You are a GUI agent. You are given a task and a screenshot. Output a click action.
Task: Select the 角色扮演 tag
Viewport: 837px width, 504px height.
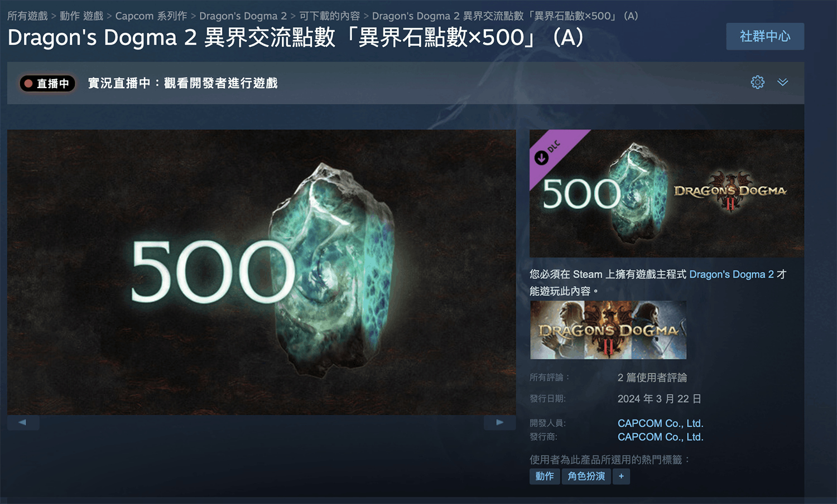(586, 476)
